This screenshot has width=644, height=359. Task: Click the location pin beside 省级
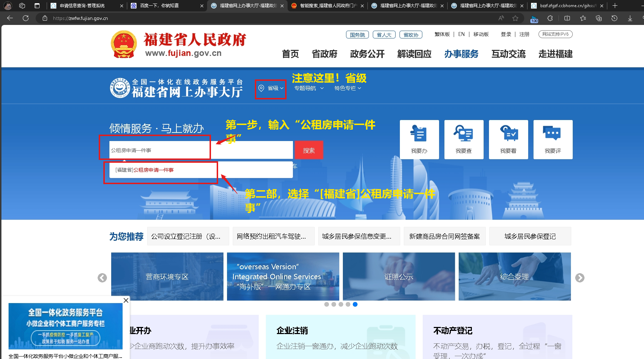tap(261, 88)
